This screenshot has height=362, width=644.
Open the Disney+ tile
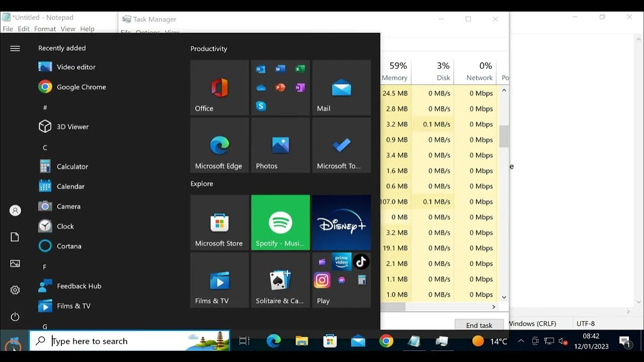(342, 223)
